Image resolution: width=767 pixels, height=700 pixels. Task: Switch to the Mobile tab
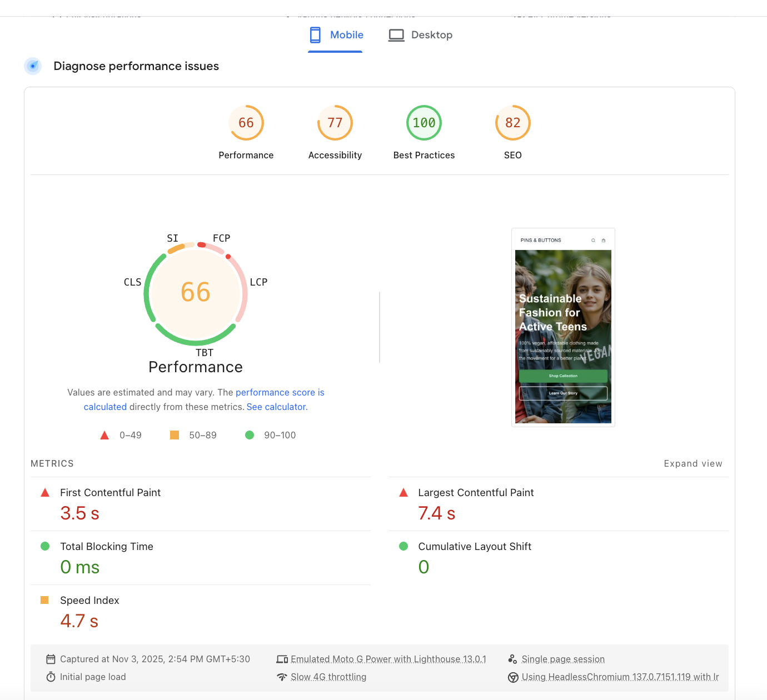click(336, 35)
